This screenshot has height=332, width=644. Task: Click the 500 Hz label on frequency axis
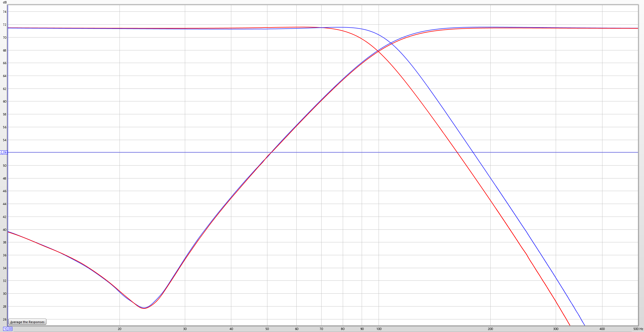tap(638, 329)
